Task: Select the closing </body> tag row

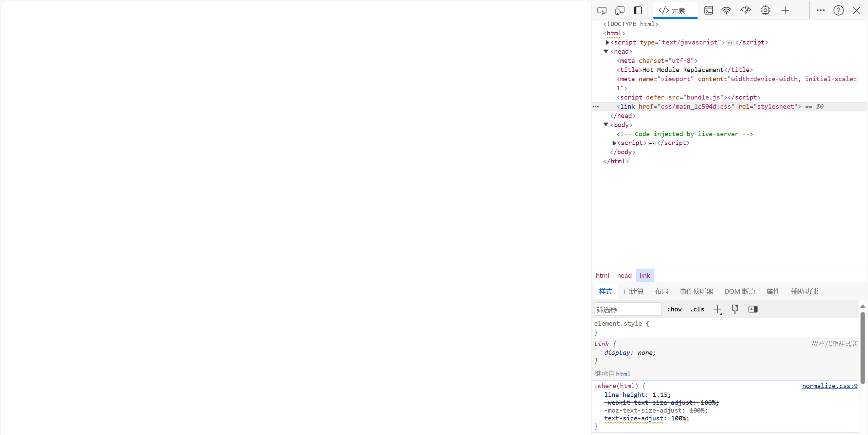Action: [x=622, y=152]
